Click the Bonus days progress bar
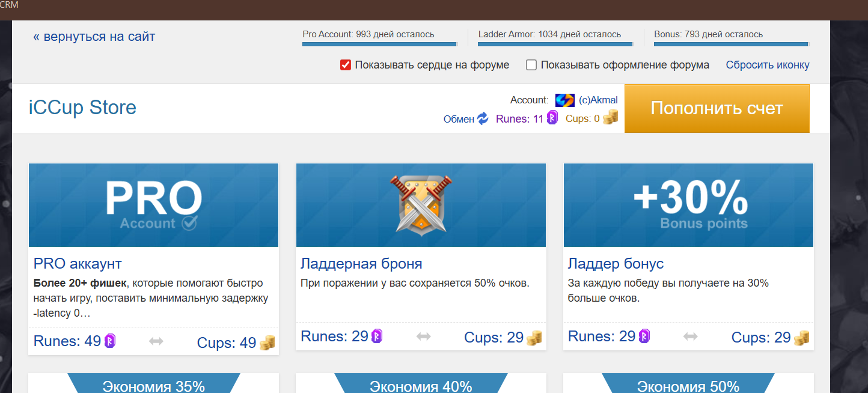868x393 pixels. tap(732, 44)
